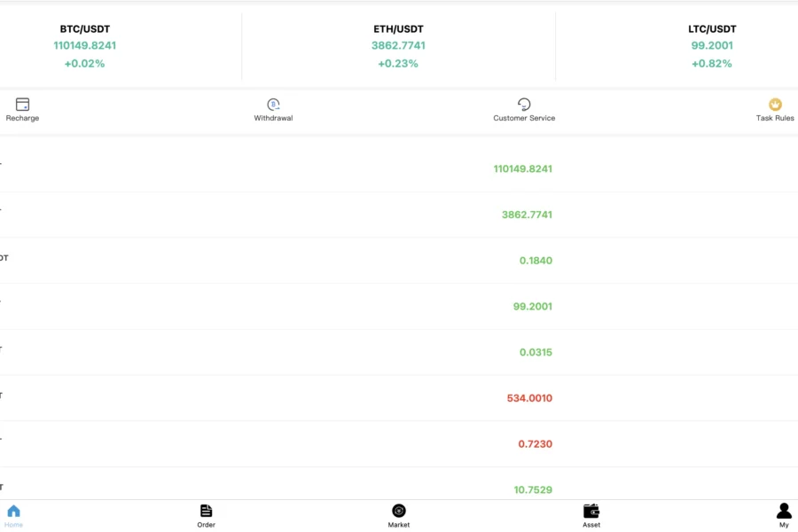Open the My profile icon

784,511
